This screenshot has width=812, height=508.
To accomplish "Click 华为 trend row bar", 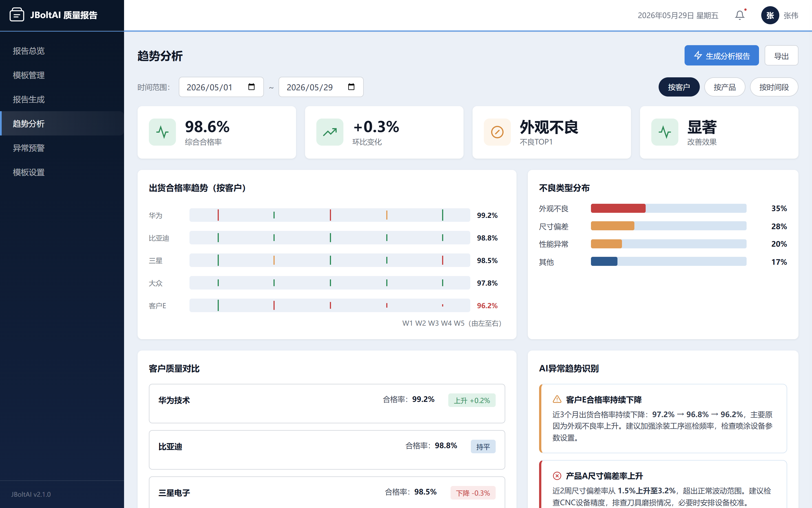I will click(x=330, y=215).
